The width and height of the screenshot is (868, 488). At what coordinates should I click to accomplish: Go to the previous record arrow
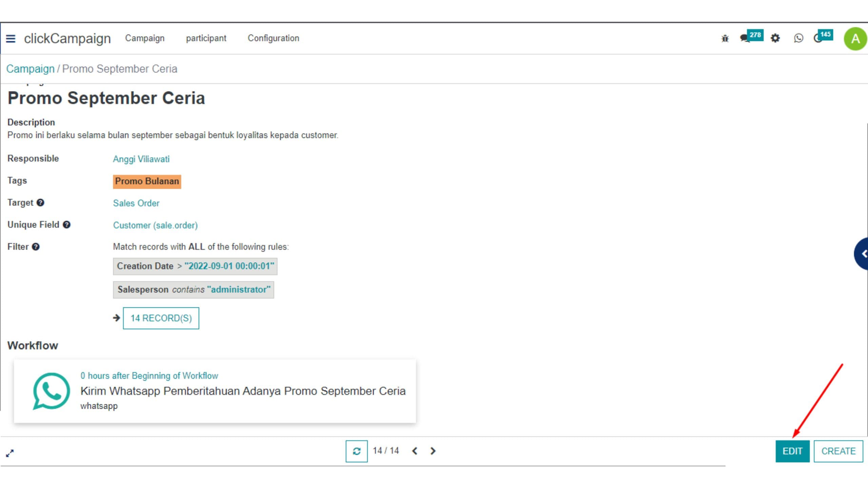tap(414, 451)
